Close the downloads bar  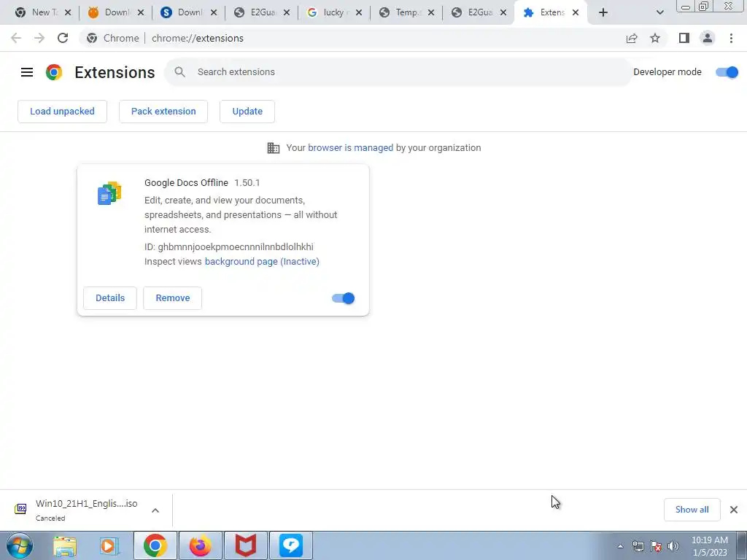point(734,510)
